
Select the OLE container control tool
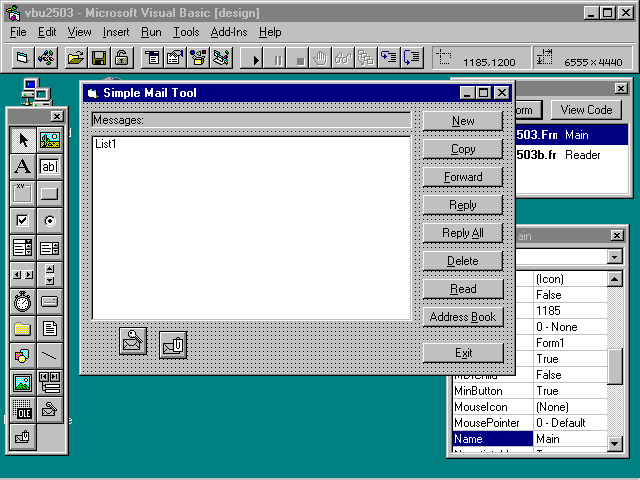point(22,409)
